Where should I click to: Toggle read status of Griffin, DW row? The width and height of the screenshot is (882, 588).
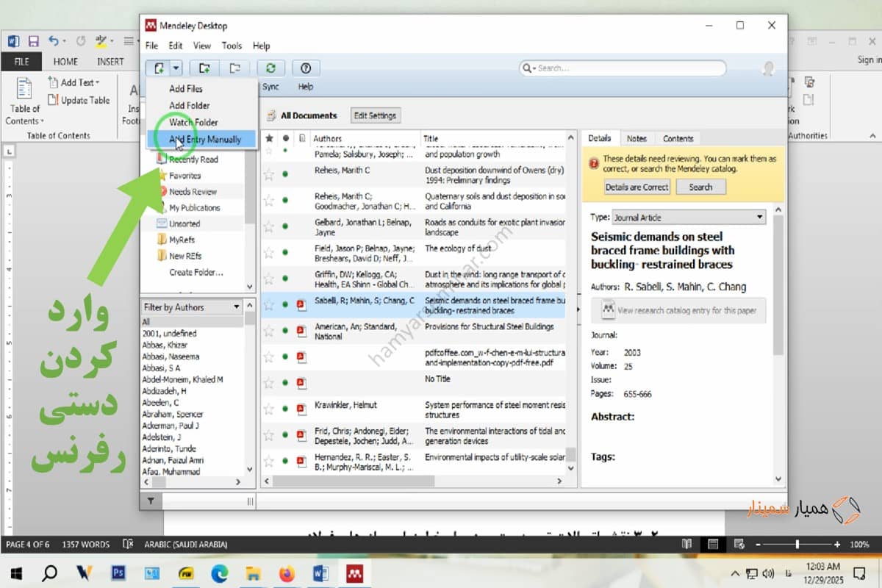click(285, 279)
